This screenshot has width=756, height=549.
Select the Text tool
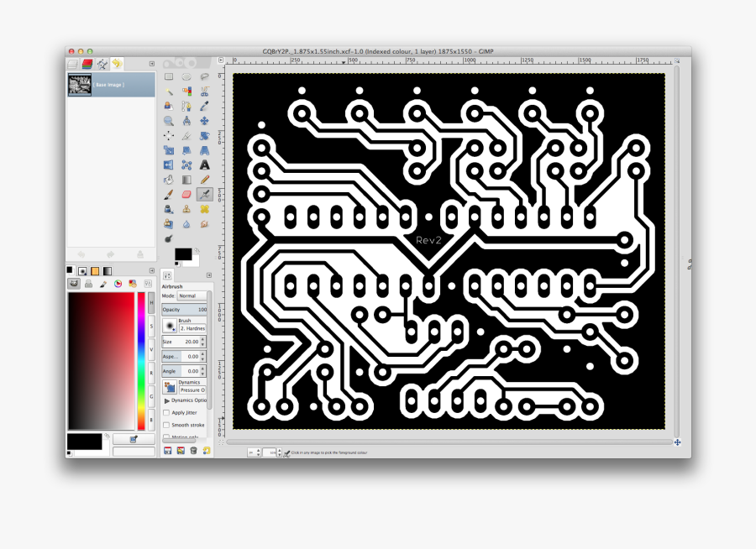205,165
